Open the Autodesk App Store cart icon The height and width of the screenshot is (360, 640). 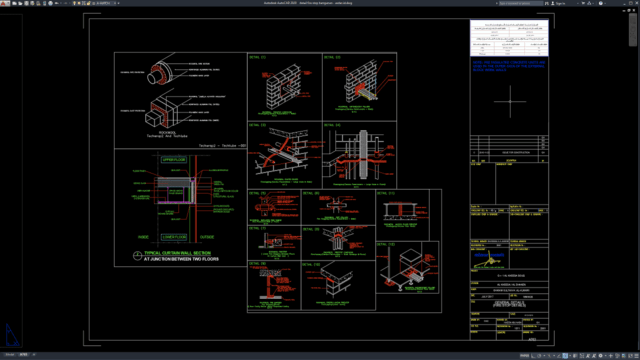[583, 3]
